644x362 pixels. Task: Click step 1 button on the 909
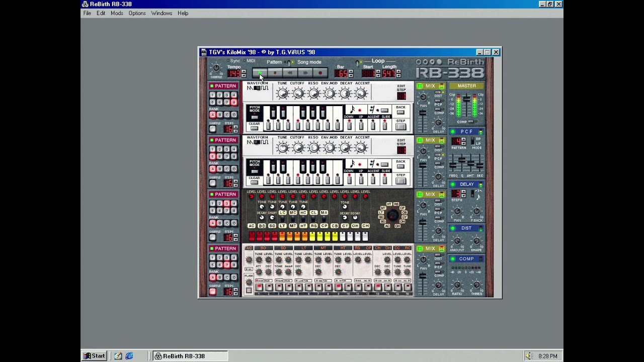point(259,288)
